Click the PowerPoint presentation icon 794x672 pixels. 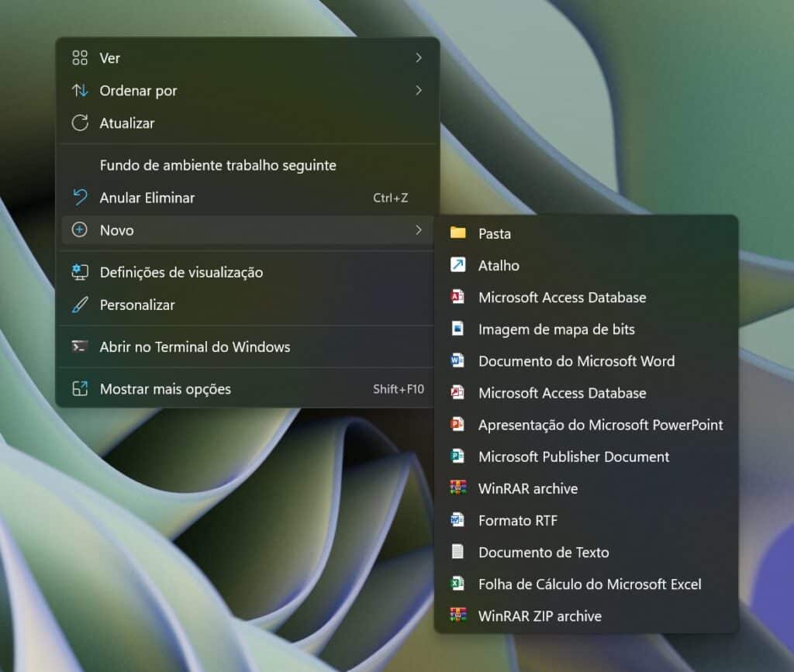pos(457,425)
